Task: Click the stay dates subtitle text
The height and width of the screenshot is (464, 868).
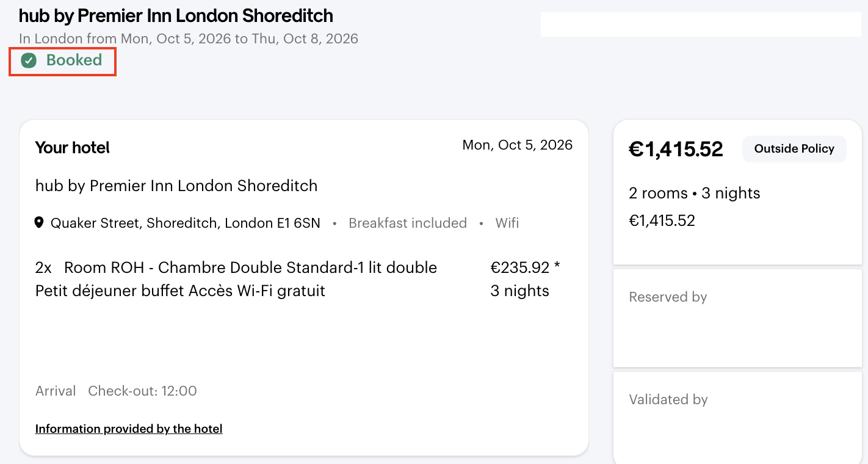Action: pos(188,39)
